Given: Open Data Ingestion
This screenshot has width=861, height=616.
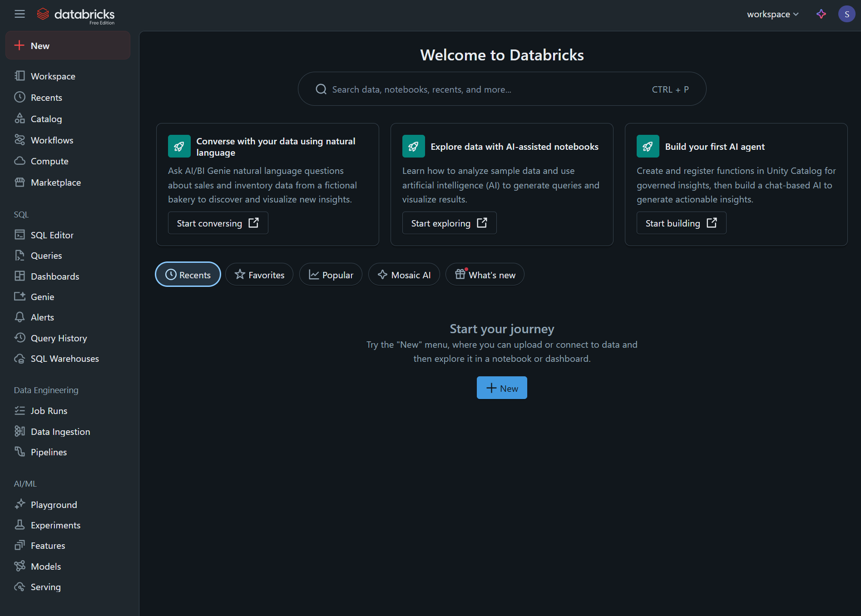Looking at the screenshot, I should click(x=68, y=432).
